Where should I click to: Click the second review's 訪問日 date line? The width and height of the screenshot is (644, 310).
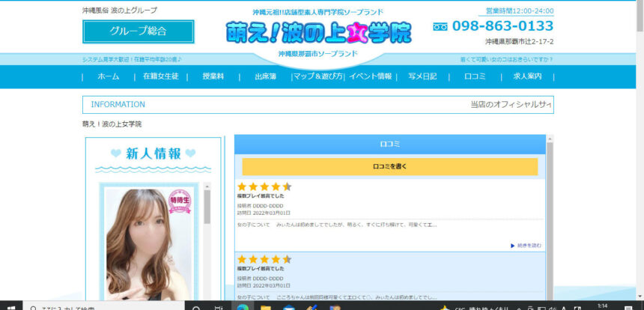point(264,285)
